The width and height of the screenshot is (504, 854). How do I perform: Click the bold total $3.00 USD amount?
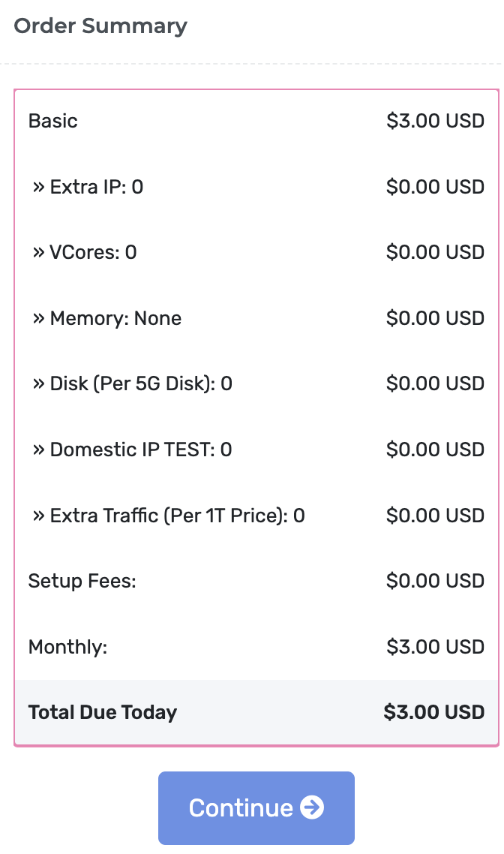[x=433, y=712]
